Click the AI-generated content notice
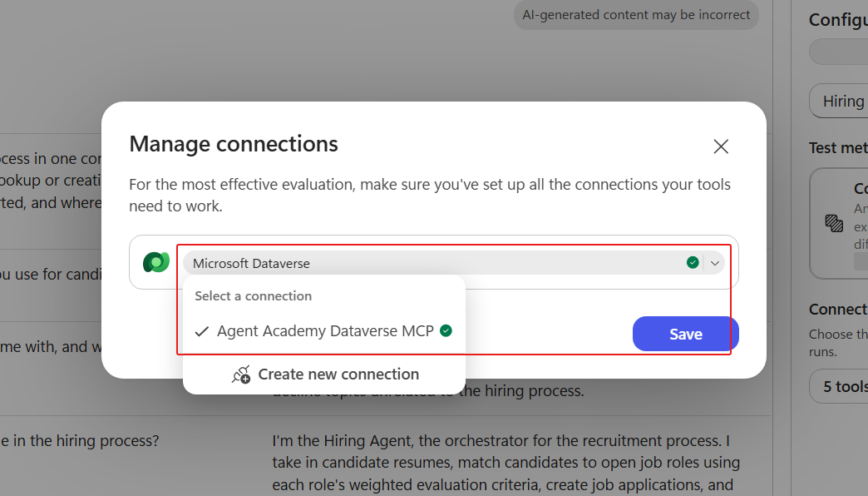The height and width of the screenshot is (496, 868). 636,15
